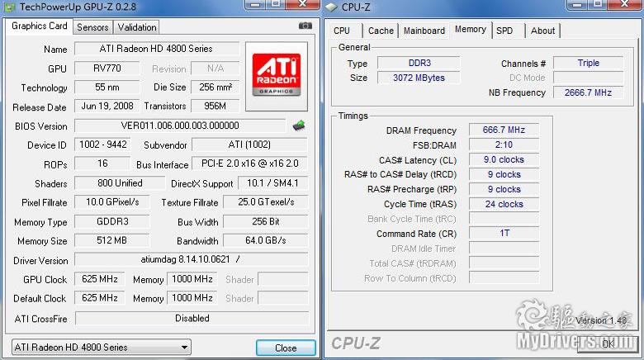Open the Cache tab in CPU-Z
This screenshot has width=644, height=360.
381,31
